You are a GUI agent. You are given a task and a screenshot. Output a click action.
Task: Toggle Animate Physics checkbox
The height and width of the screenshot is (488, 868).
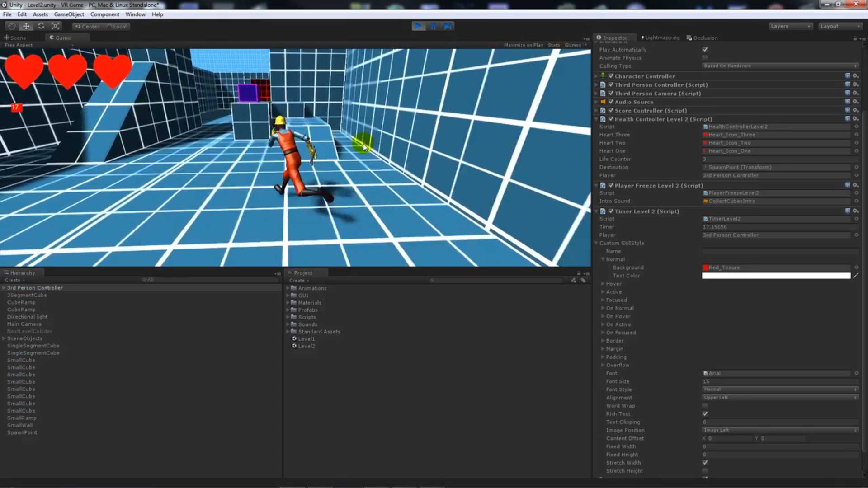705,58
